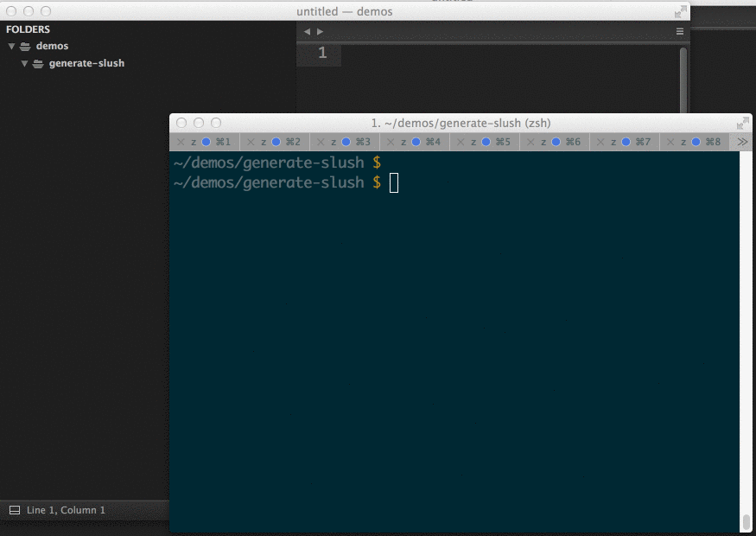Click the untitled — demos window title
This screenshot has height=536, width=756.
[x=344, y=11]
